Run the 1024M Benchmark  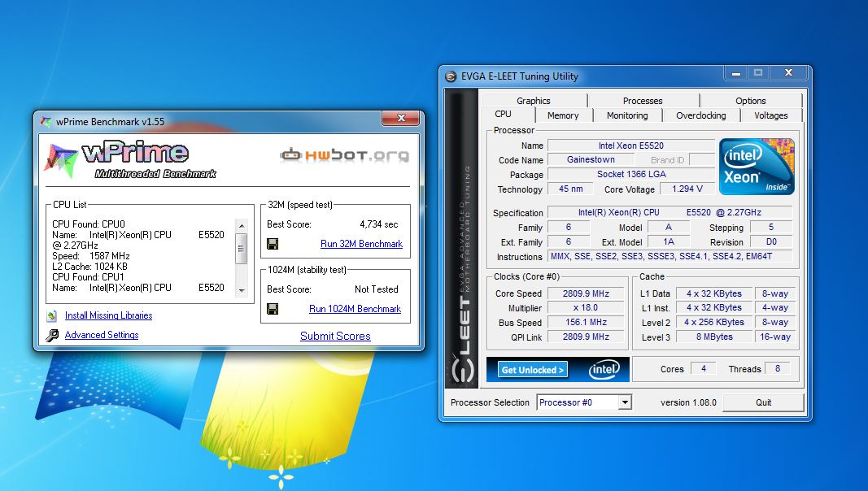pyautogui.click(x=355, y=309)
